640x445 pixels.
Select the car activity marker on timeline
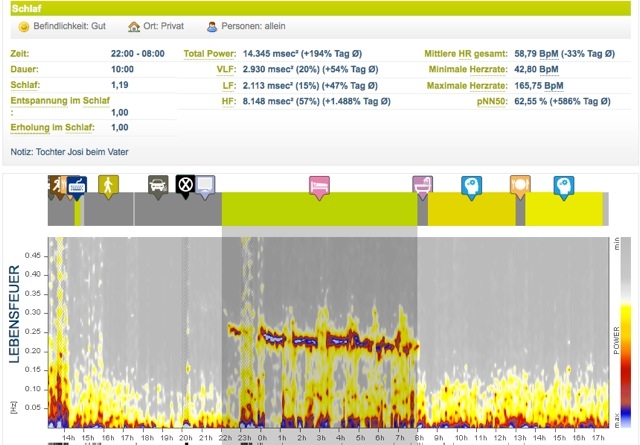pyautogui.click(x=157, y=184)
